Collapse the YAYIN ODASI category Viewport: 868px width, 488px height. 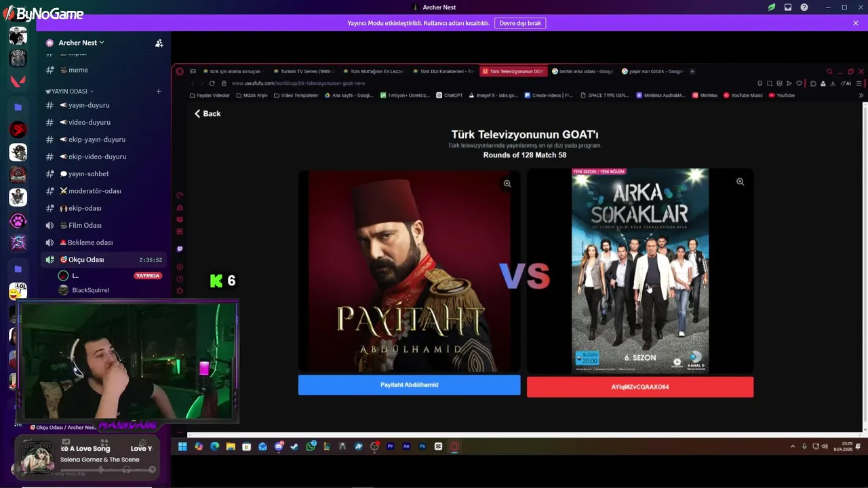pyautogui.click(x=69, y=91)
